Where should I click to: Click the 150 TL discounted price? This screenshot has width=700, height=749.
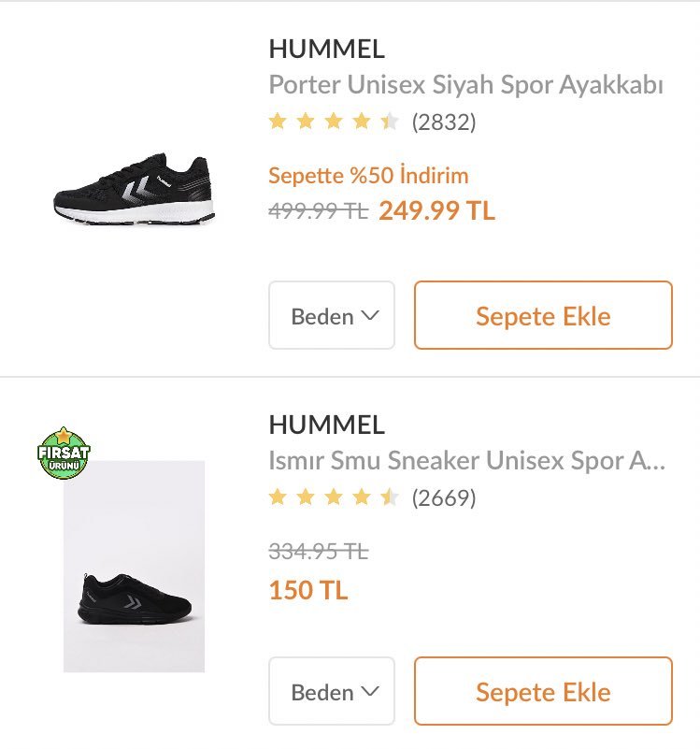pos(308,591)
